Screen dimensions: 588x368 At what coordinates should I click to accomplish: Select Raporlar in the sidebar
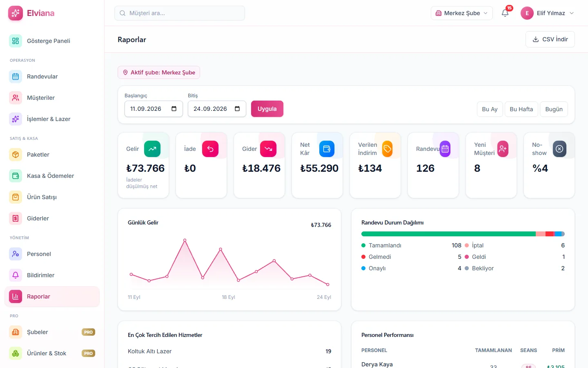[52, 296]
